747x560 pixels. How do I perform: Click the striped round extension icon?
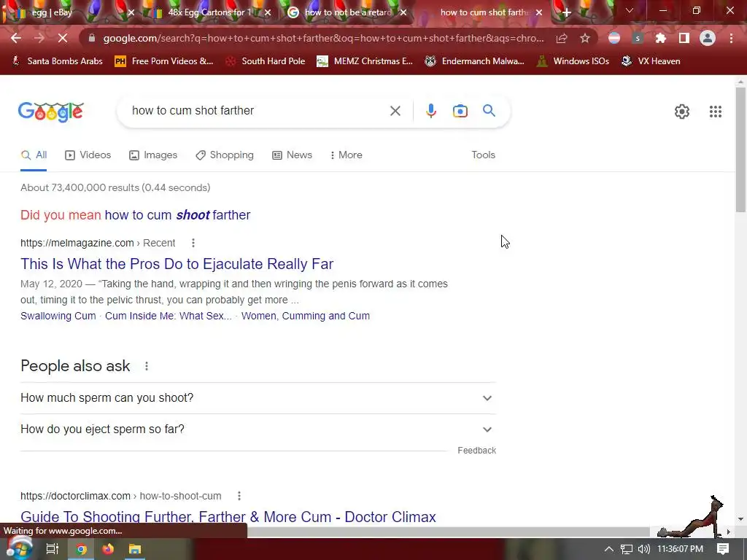coord(614,38)
